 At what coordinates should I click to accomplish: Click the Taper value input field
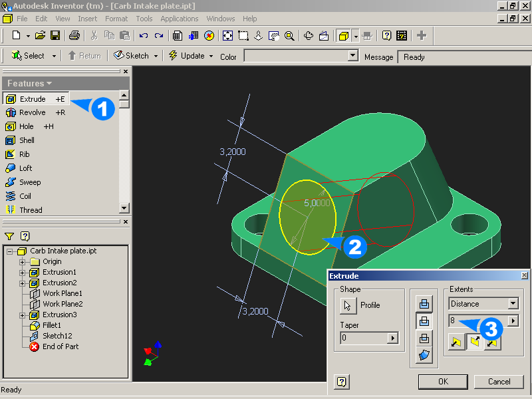[x=363, y=338]
